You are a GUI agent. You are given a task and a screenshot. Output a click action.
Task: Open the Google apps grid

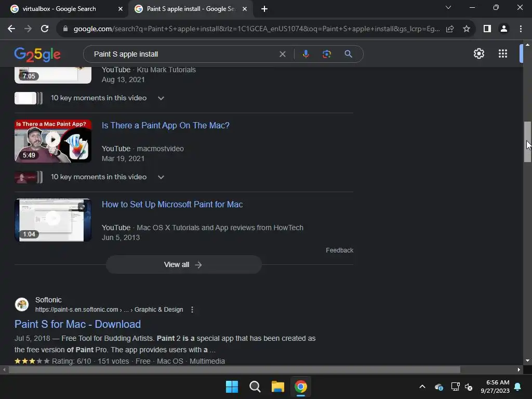(x=503, y=54)
